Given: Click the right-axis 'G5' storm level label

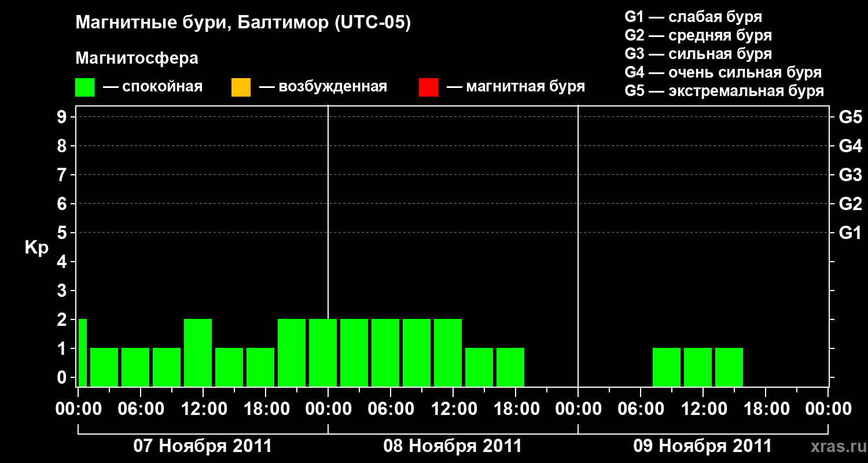Looking at the screenshot, I should pos(851,117).
